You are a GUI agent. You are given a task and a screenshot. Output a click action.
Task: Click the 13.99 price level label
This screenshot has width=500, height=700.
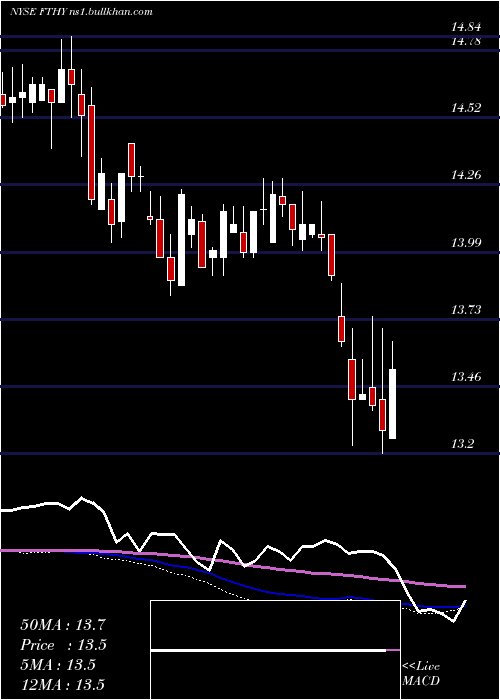pyautogui.click(x=466, y=242)
